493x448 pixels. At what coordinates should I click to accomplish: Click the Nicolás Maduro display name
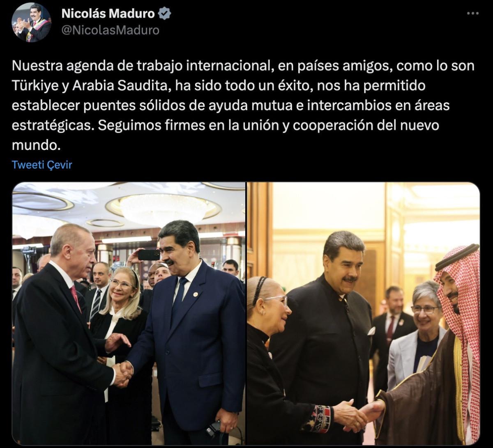(x=108, y=14)
